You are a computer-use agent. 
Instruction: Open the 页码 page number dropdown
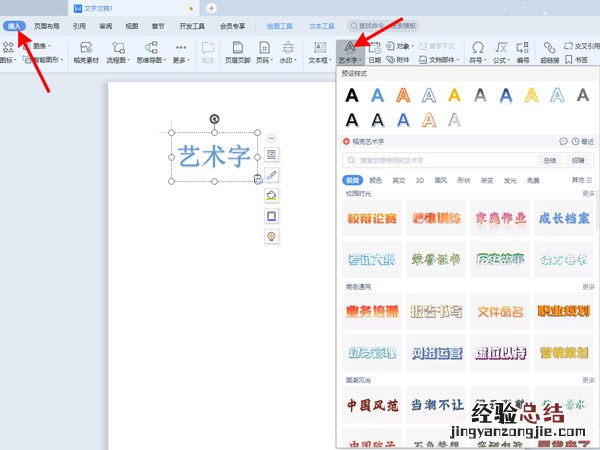click(x=264, y=60)
